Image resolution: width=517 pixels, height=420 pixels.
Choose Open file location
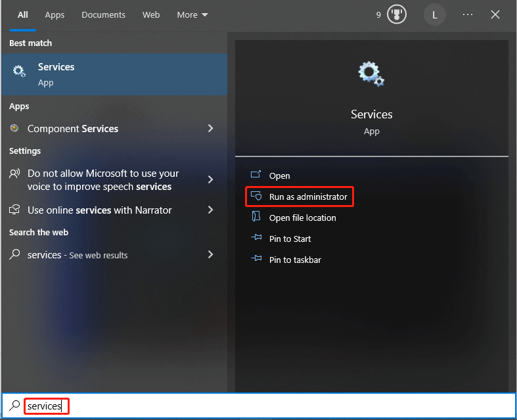(x=302, y=218)
